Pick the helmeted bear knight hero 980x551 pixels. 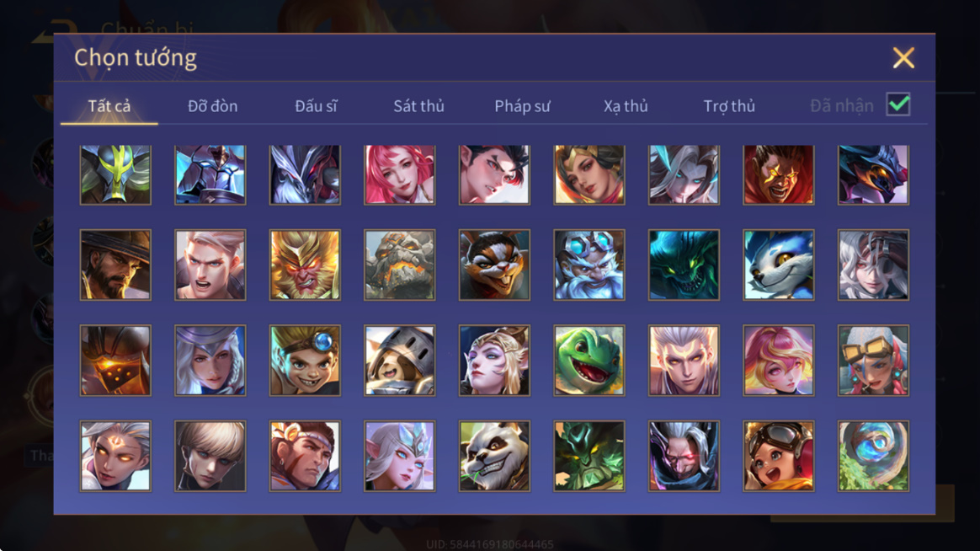tap(399, 361)
